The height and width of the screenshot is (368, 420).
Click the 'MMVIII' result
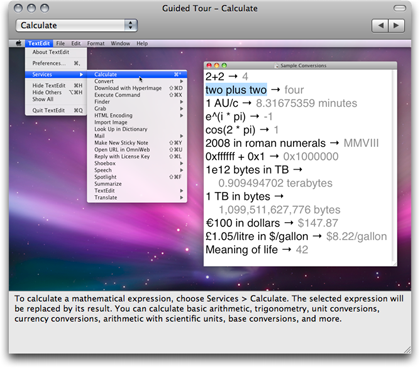(x=361, y=143)
